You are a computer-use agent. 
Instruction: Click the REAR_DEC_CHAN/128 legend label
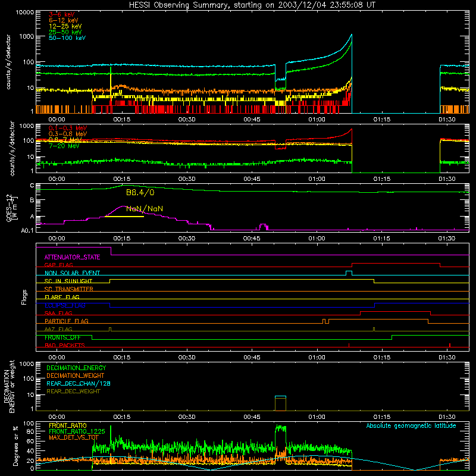(79, 383)
